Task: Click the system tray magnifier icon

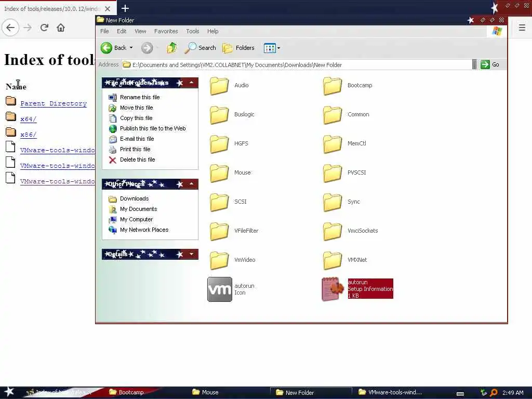Action: click(494, 393)
